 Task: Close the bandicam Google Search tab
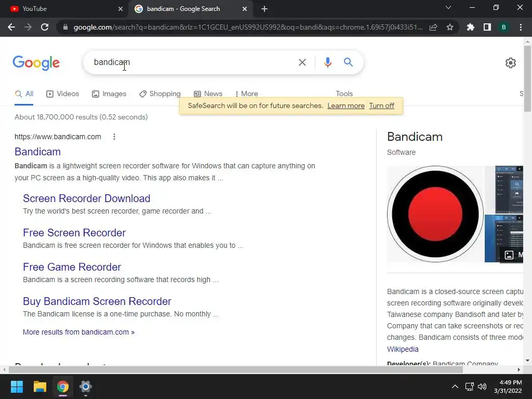click(x=245, y=9)
